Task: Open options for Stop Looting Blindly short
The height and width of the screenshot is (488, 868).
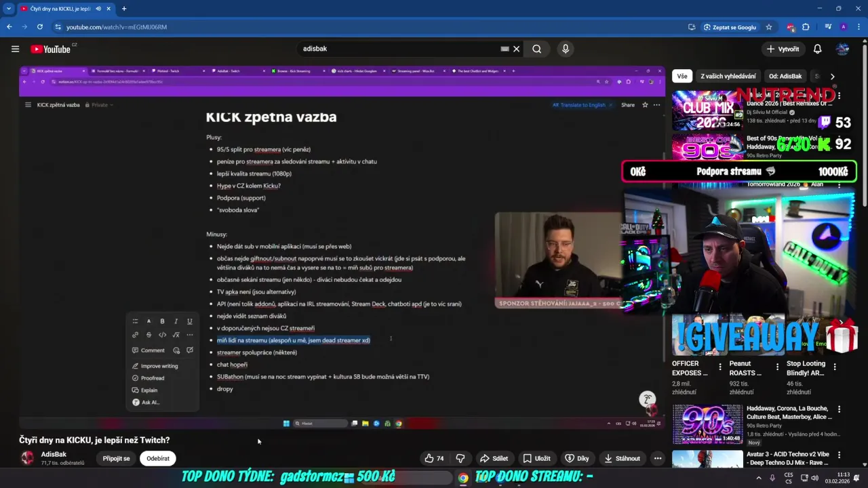Action: 835,367
